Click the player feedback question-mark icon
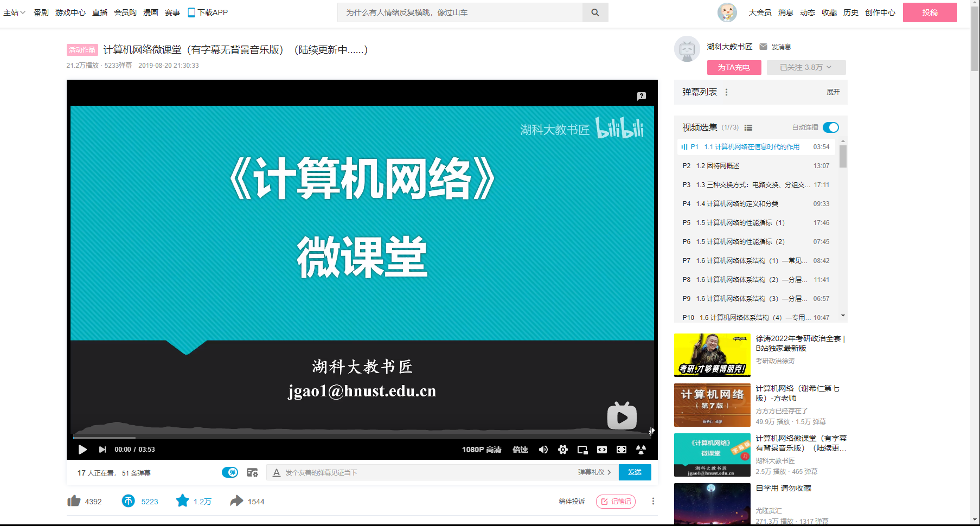980x526 pixels. click(x=642, y=96)
